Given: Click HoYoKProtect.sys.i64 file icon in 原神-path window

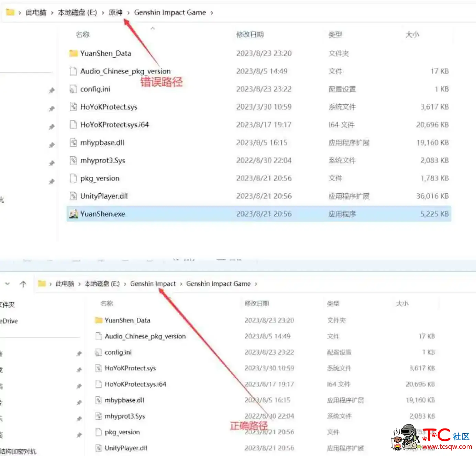Looking at the screenshot, I should coord(73,125).
